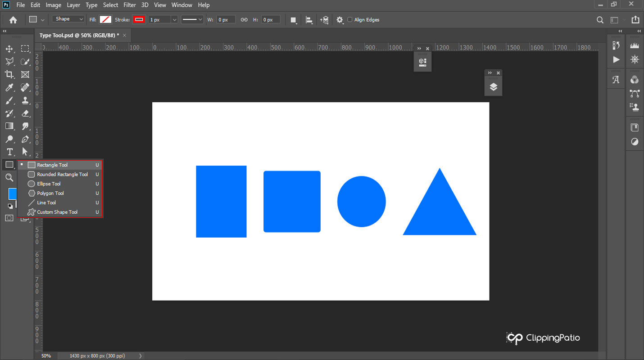This screenshot has height=360, width=644.
Task: Click the Path alignment icon
Action: coord(309,20)
